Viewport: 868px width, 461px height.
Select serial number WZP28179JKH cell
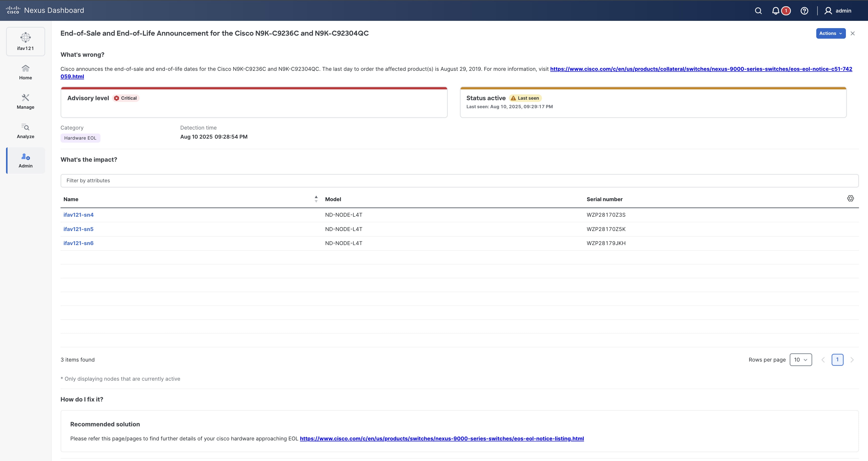[606, 243]
